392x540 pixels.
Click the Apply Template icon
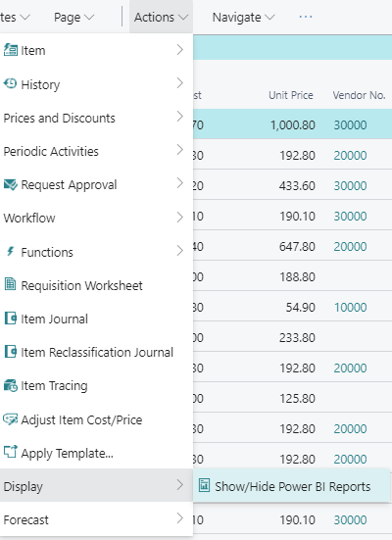coord(10,452)
